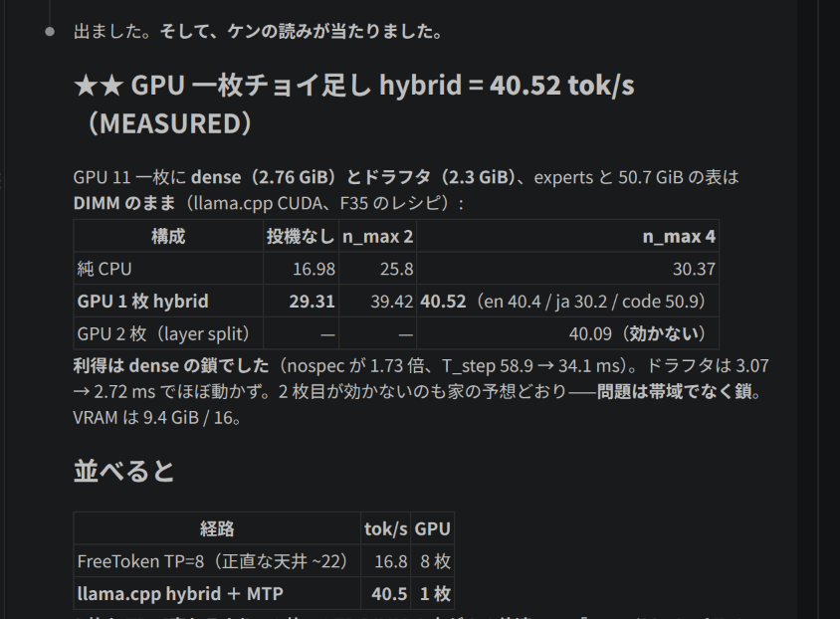Click the value 30.37 in 純 CPU row

point(694,269)
